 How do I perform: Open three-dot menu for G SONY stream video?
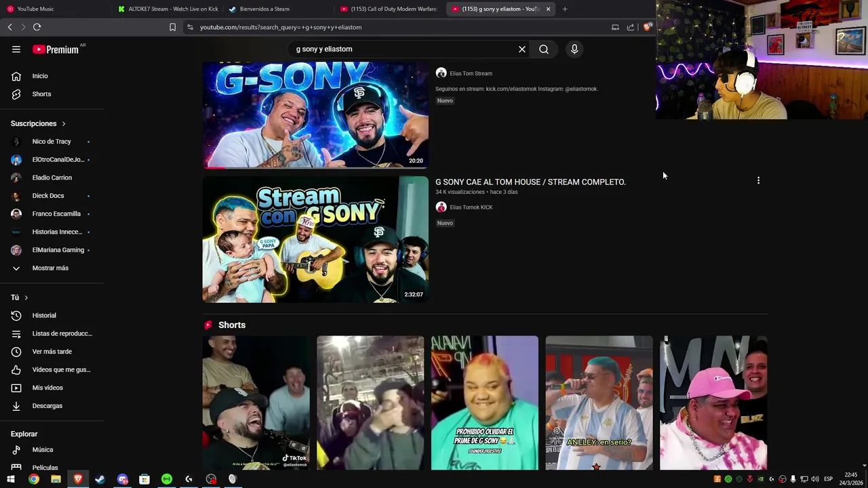coord(758,180)
